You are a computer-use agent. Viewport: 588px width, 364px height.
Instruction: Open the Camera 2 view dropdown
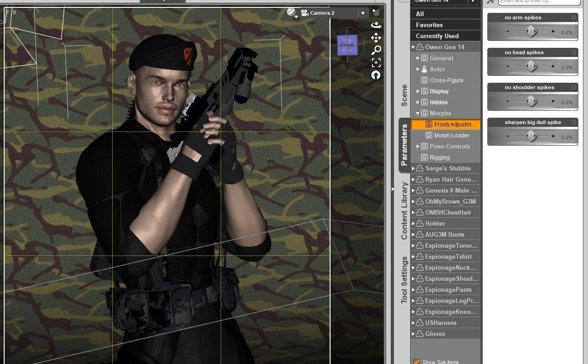click(x=363, y=13)
